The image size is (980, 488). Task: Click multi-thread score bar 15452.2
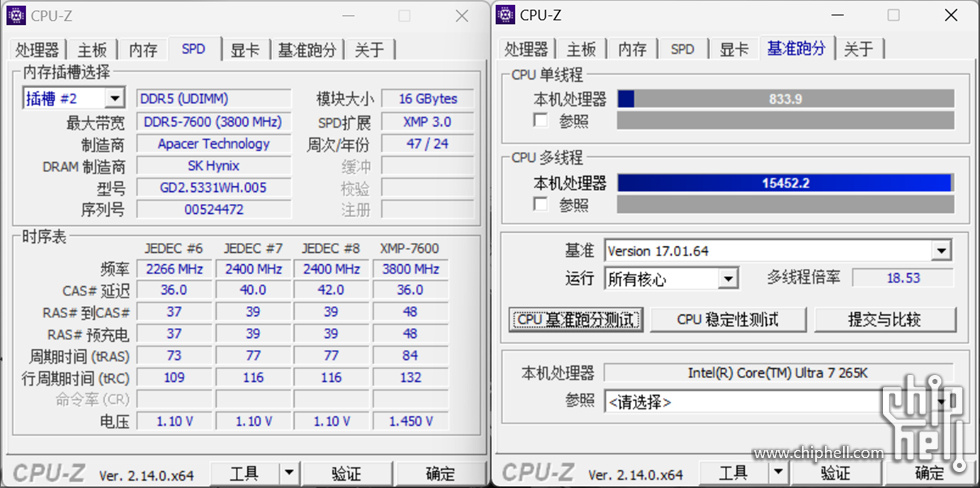coord(786,182)
